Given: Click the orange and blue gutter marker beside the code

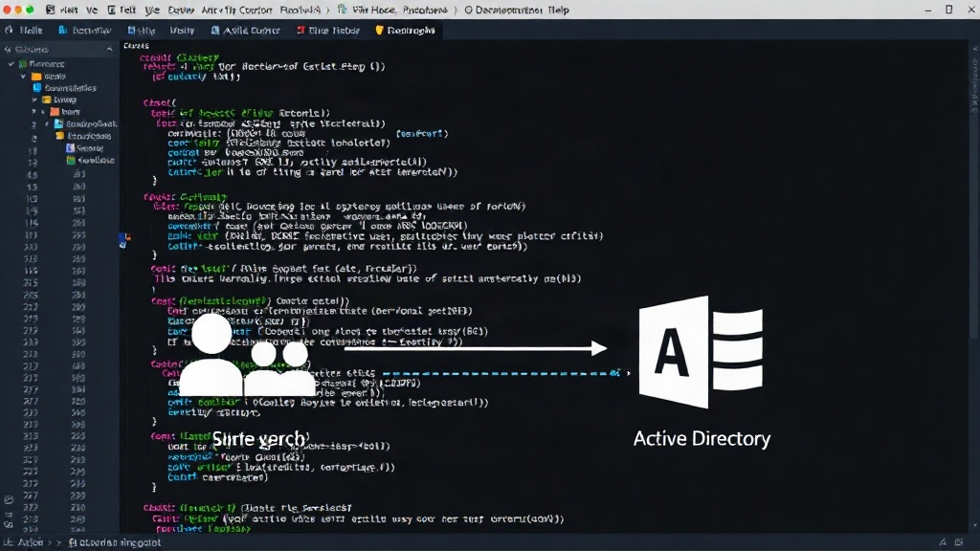Looking at the screenshot, I should [x=124, y=240].
